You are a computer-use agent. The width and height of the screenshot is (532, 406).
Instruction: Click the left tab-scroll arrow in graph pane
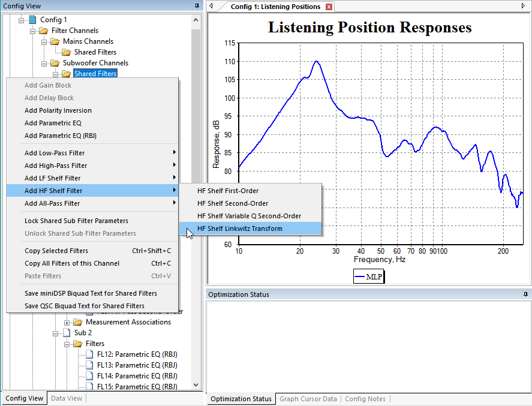tap(211, 6)
